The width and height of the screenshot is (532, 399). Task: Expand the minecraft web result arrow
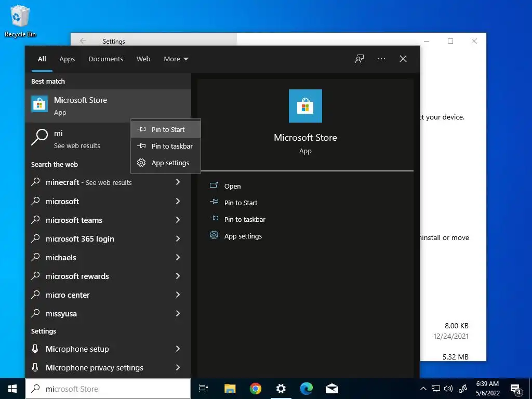click(178, 182)
